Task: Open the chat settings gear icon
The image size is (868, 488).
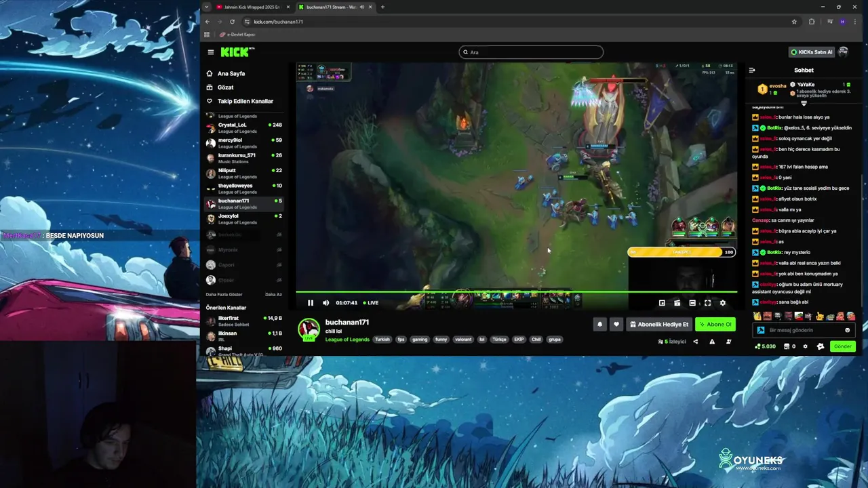Action: 806,346
